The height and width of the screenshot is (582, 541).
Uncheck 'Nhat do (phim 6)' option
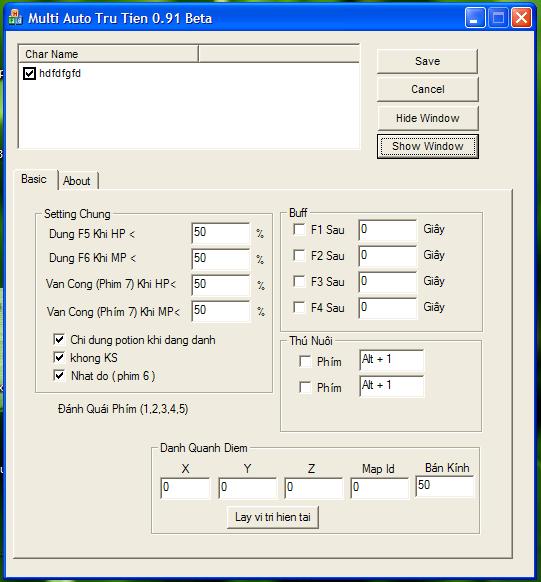pyautogui.click(x=59, y=375)
